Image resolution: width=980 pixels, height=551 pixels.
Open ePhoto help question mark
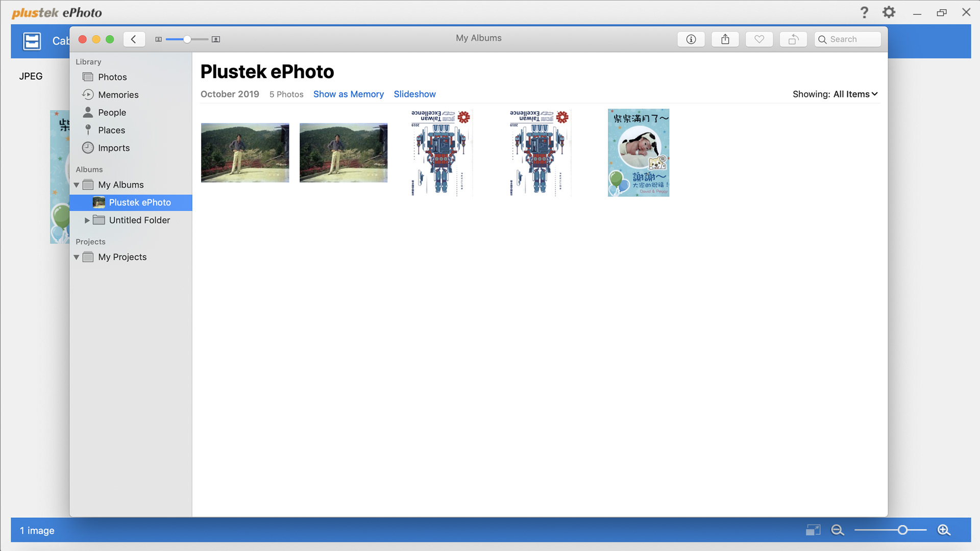[864, 12]
